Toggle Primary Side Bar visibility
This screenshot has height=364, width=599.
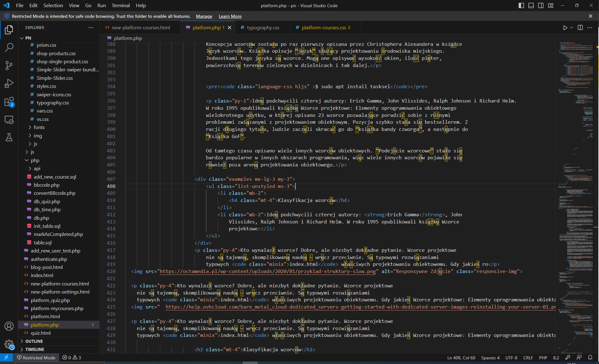click(521, 6)
